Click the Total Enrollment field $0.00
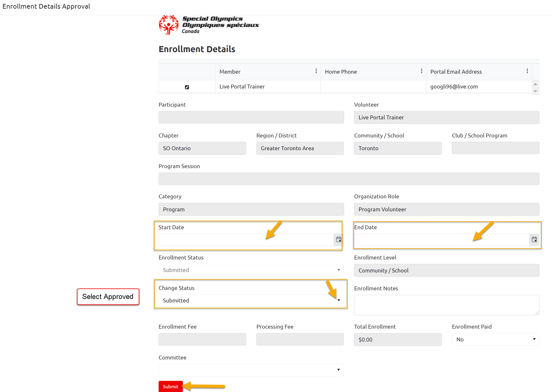The width and height of the screenshot is (552, 392). (x=398, y=340)
